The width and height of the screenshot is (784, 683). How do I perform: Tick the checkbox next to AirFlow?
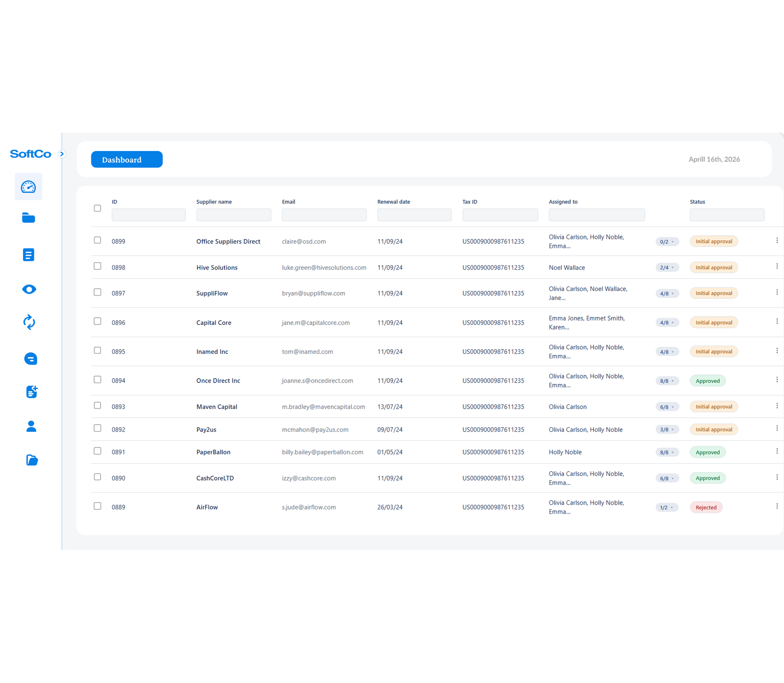click(x=97, y=506)
